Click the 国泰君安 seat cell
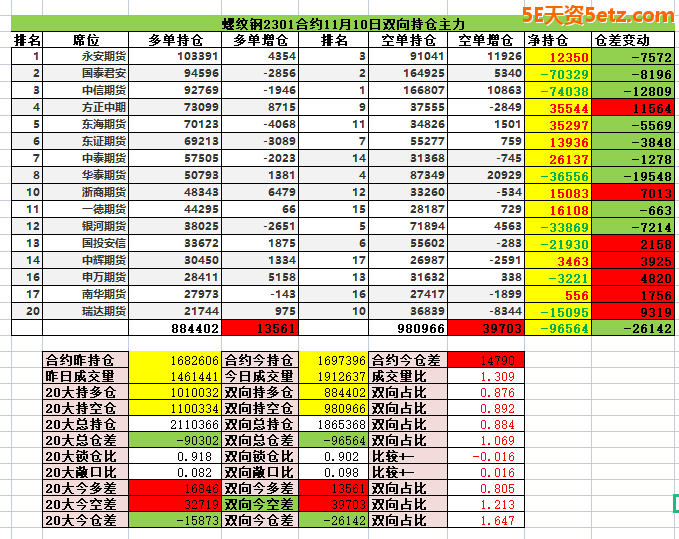This screenshot has width=679, height=539. [x=86, y=73]
